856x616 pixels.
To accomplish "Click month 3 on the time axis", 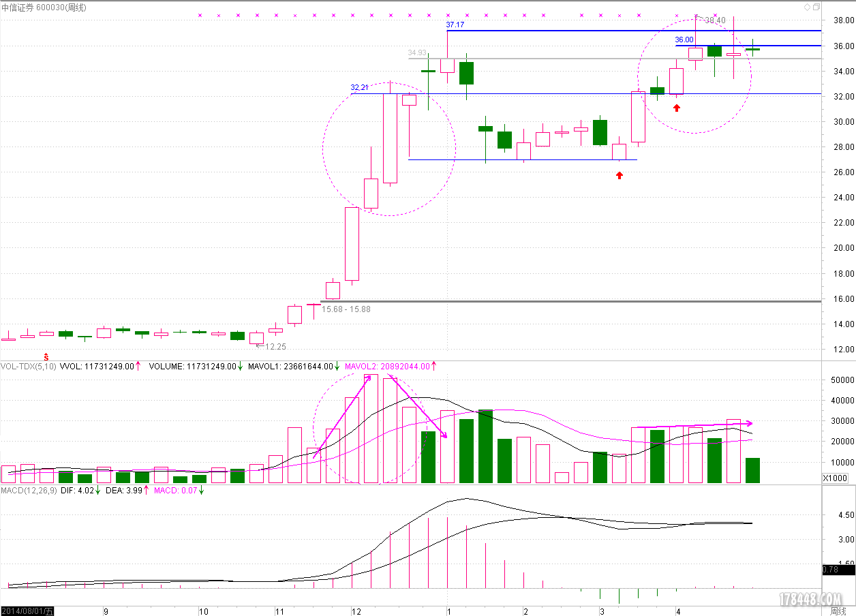I will [602, 611].
